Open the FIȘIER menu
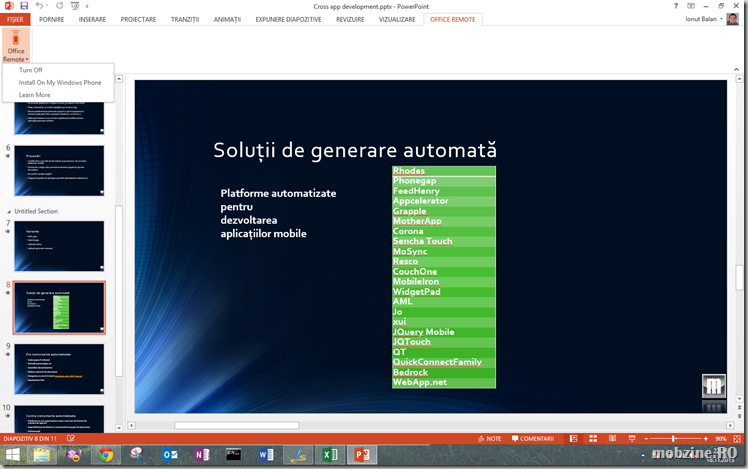 pyautogui.click(x=15, y=19)
